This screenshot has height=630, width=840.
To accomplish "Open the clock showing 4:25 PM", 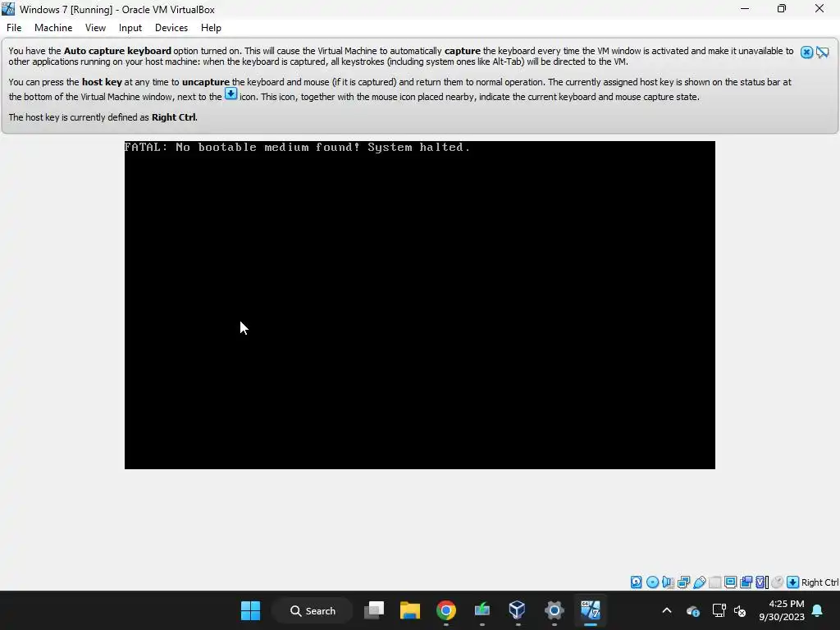I will pos(782,610).
